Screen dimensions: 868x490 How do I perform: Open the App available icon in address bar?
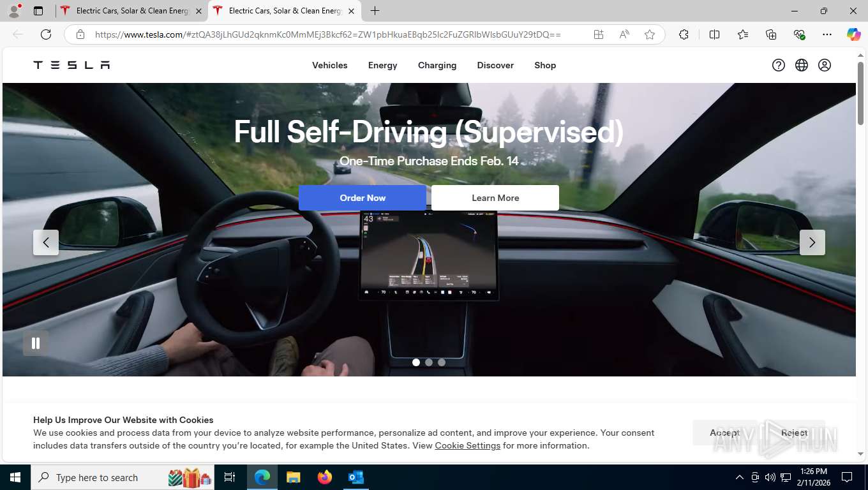pos(599,34)
